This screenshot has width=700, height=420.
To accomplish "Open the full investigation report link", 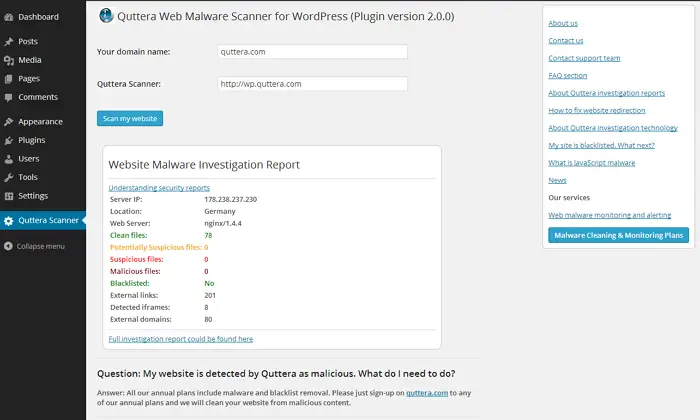I will [181, 339].
